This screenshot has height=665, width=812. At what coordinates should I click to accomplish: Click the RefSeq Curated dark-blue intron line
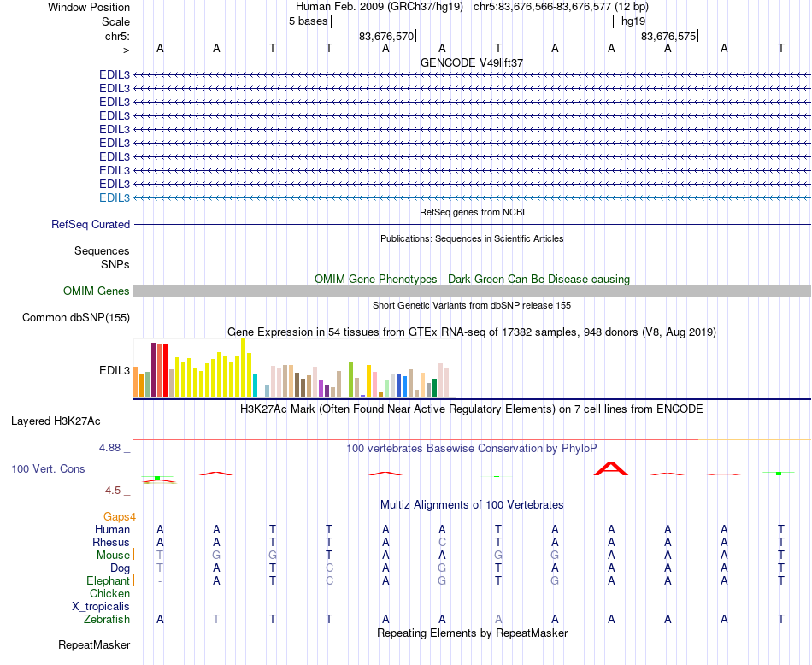[473, 224]
